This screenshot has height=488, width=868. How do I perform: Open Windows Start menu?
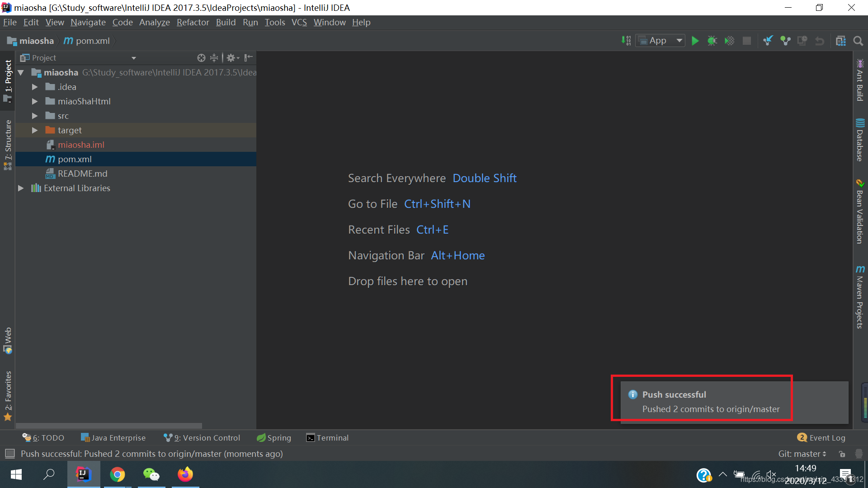click(16, 474)
